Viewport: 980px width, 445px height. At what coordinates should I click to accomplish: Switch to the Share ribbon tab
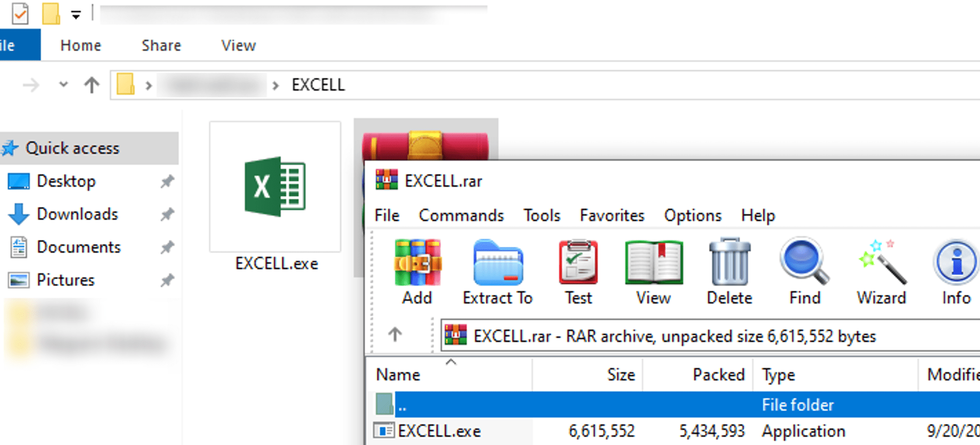click(160, 45)
